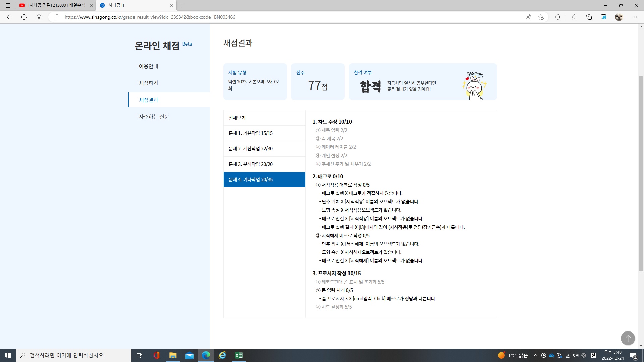Click the tab actions menu icon
The image size is (644, 362).
point(8,5)
